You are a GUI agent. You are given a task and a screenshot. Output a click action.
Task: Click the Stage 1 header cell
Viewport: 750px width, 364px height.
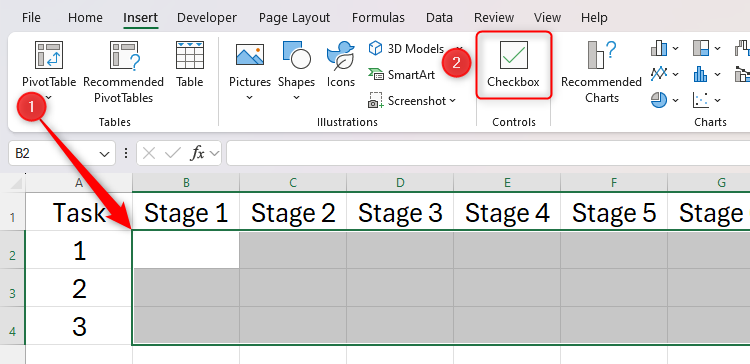[186, 211]
